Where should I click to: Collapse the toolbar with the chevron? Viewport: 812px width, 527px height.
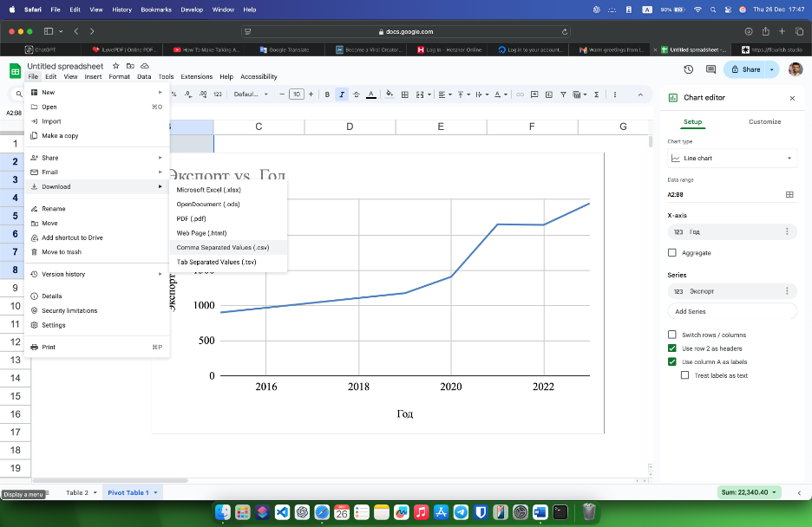640,94
